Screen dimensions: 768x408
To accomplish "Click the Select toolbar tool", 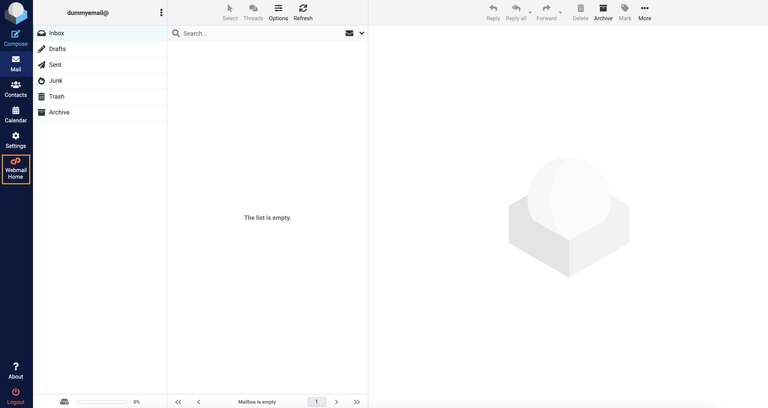I will 230,13.
